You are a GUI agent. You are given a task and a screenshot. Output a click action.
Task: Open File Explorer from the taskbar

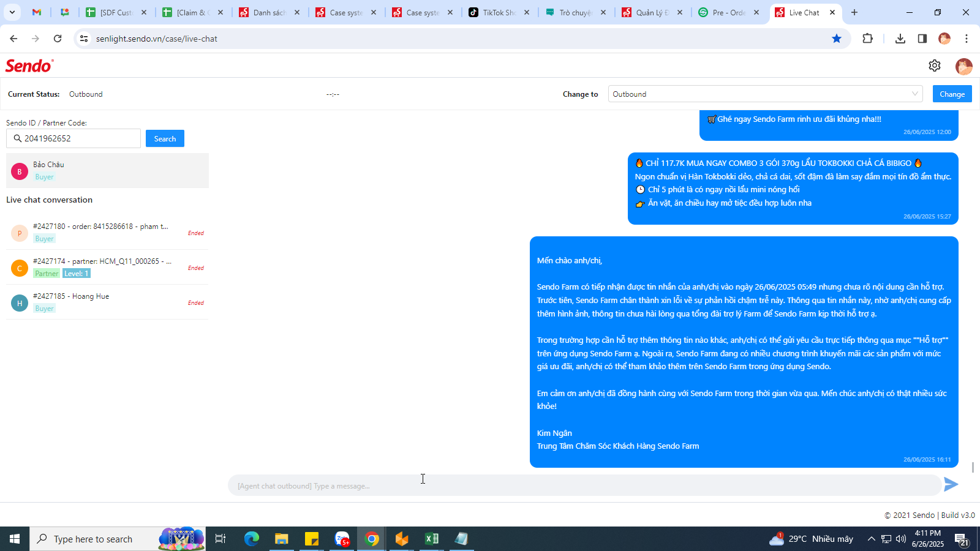[x=282, y=539]
